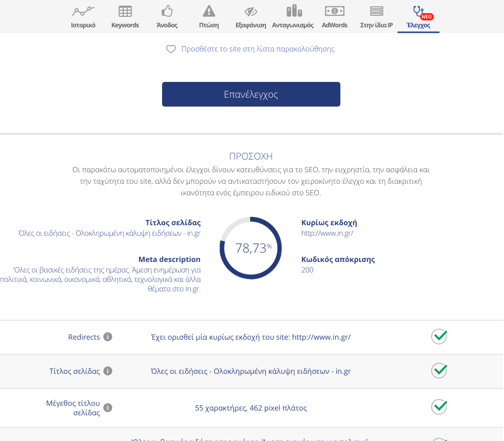Open the http://www.in.gr/ main version link
This screenshot has width=504, height=441.
pos(327,233)
